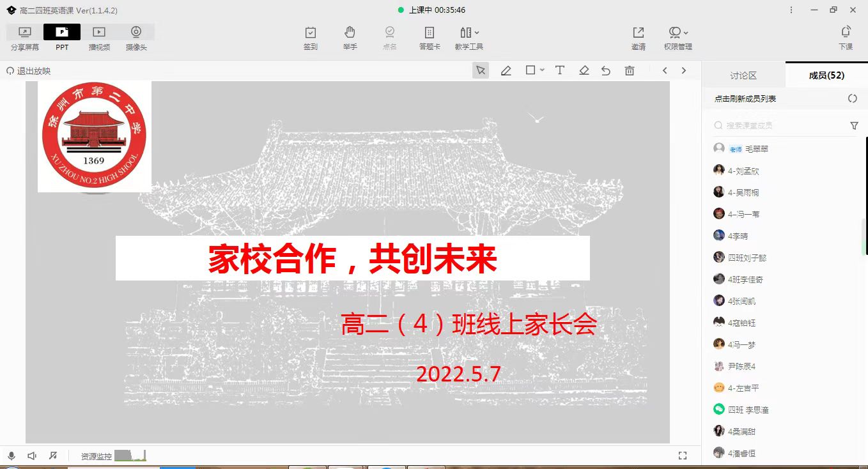The height and width of the screenshot is (469, 868).
Task: Click the slide title 家校合作，共创未来
Action: [x=353, y=259]
